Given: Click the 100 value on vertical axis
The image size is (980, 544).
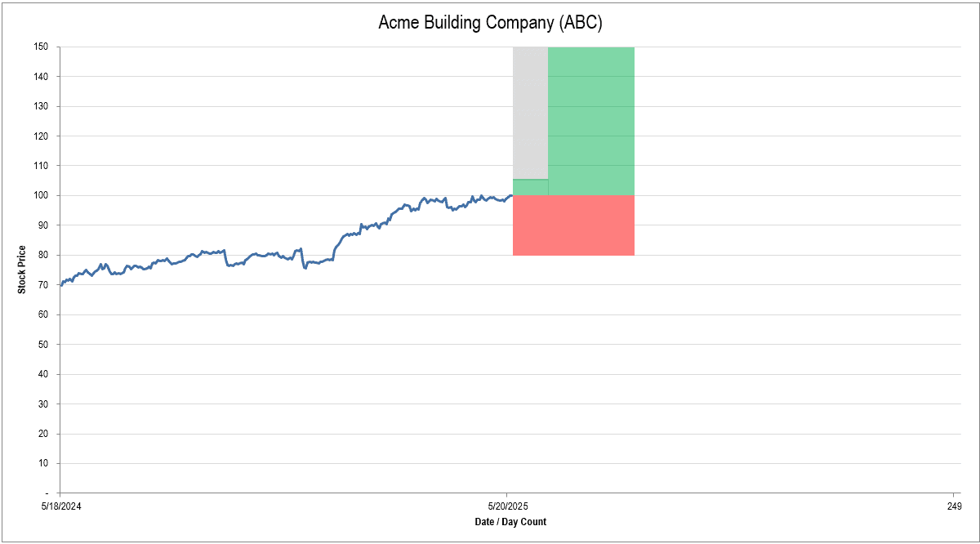Looking at the screenshot, I should 42,195.
